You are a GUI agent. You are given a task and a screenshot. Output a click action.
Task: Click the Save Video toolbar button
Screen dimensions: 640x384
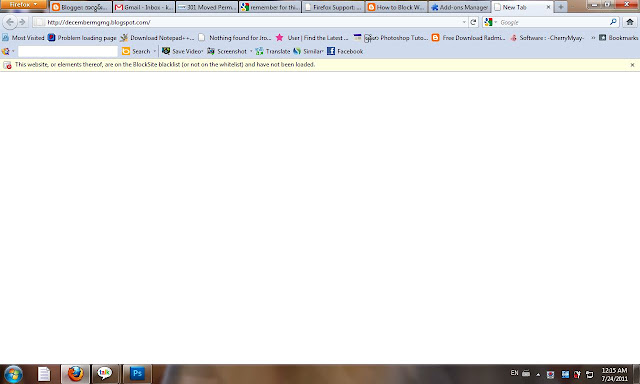182,51
